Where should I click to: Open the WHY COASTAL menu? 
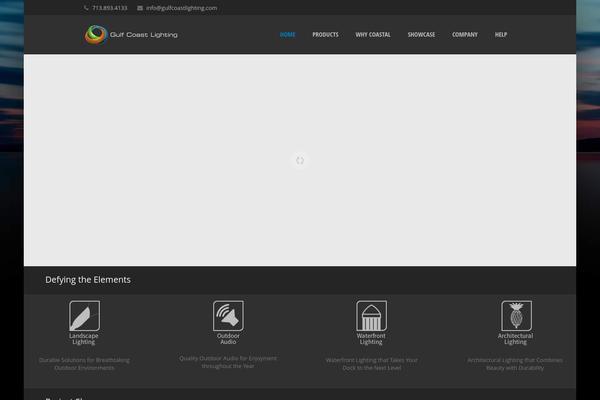click(x=373, y=34)
